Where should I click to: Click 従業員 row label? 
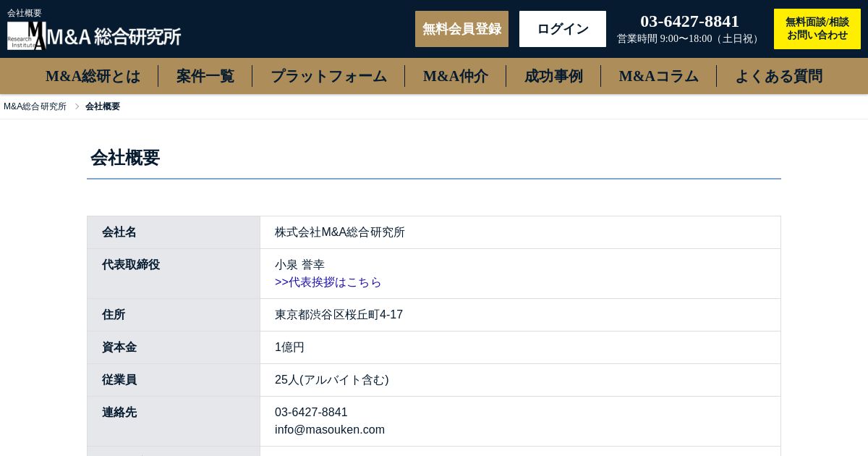(119, 380)
